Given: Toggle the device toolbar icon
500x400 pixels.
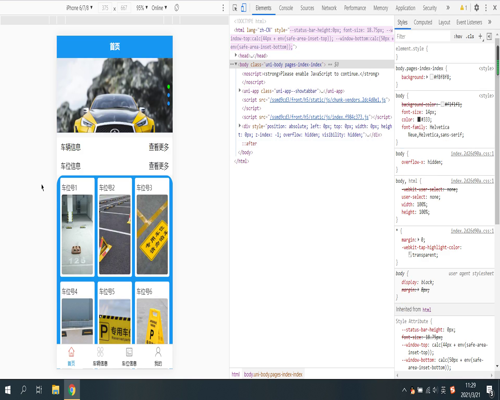Looking at the screenshot, I should [244, 8].
